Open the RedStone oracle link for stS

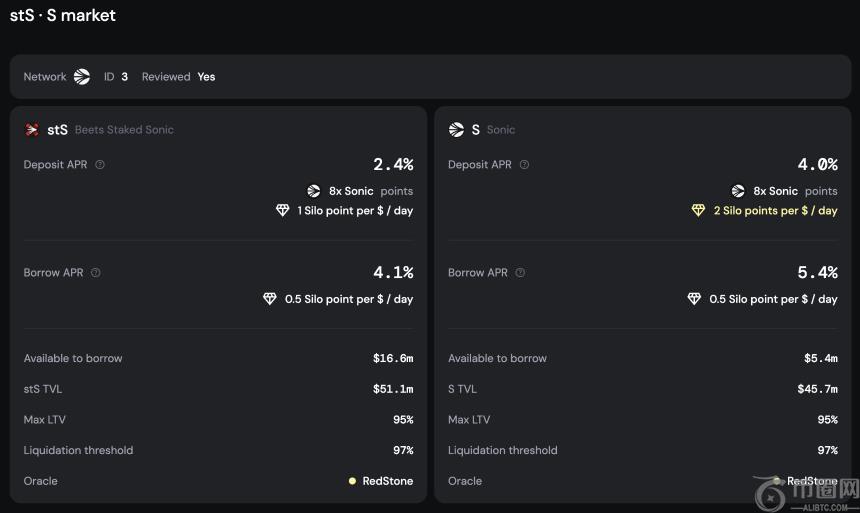(387, 481)
